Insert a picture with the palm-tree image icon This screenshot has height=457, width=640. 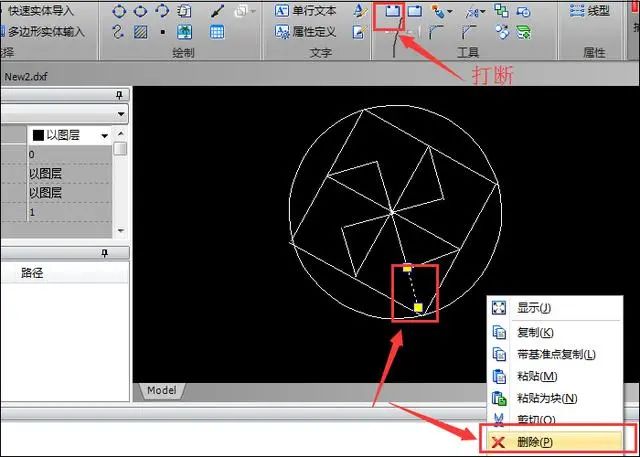184,32
